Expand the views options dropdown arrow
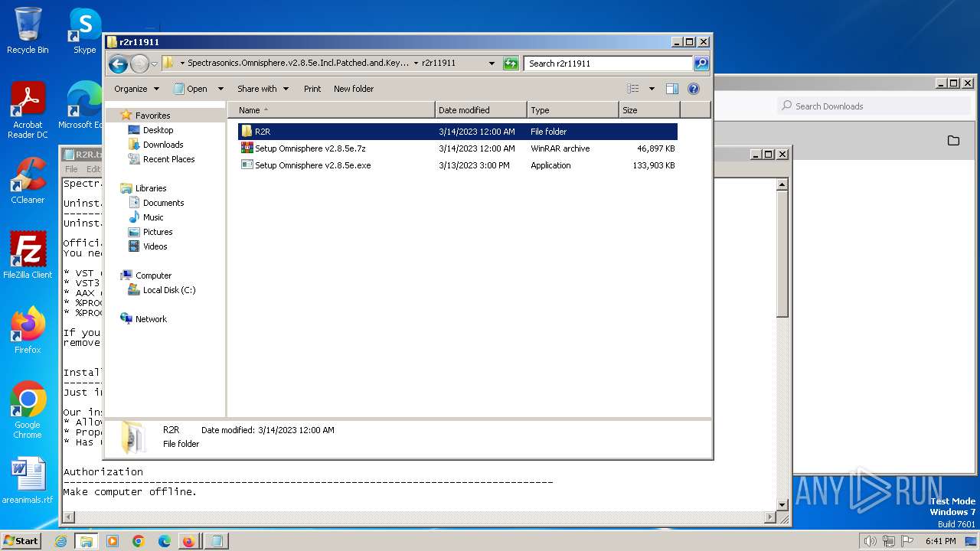Screen dimensions: 980x551 click(x=652, y=89)
